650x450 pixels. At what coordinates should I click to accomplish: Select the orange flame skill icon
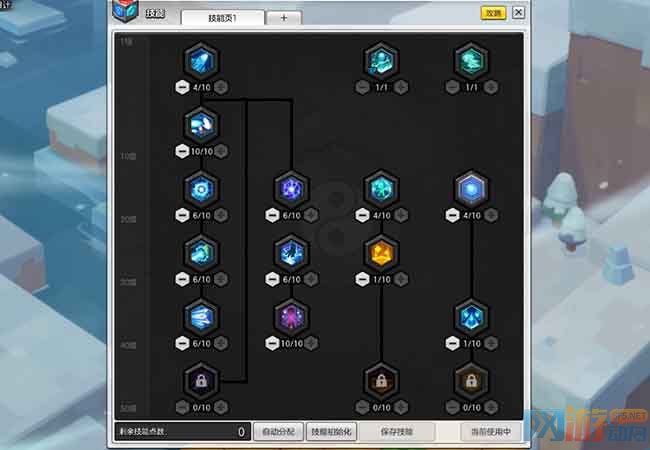pyautogui.click(x=381, y=254)
